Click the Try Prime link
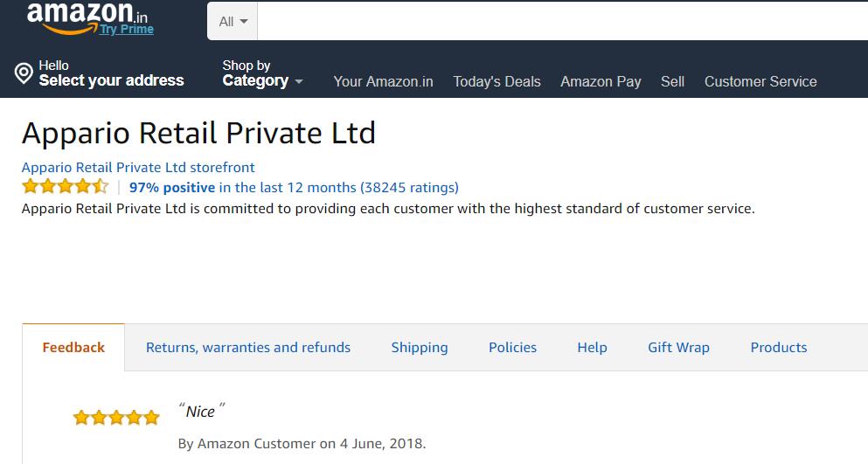 (x=127, y=29)
